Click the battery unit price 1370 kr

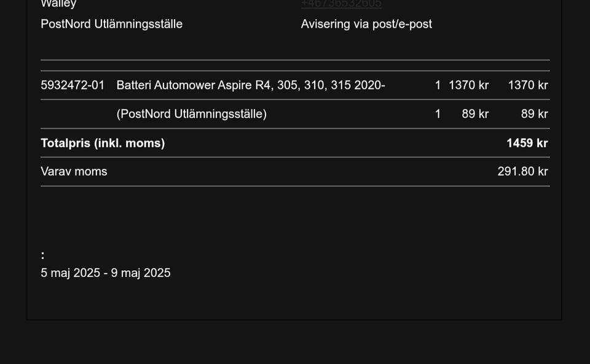468,85
